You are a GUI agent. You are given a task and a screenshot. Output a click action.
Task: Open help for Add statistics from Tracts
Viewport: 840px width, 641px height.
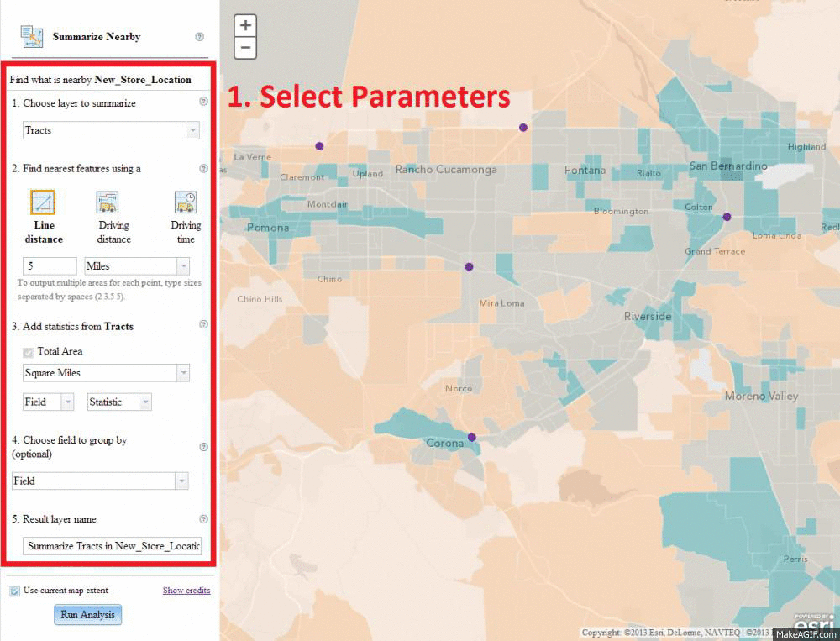click(x=203, y=325)
